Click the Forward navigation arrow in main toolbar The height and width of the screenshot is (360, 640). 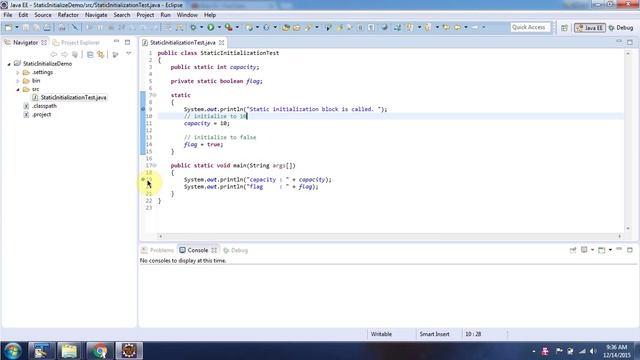(x=475, y=27)
